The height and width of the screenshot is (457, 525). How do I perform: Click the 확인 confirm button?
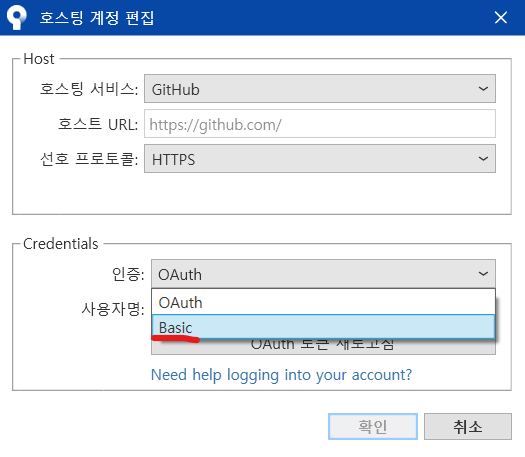tap(373, 427)
